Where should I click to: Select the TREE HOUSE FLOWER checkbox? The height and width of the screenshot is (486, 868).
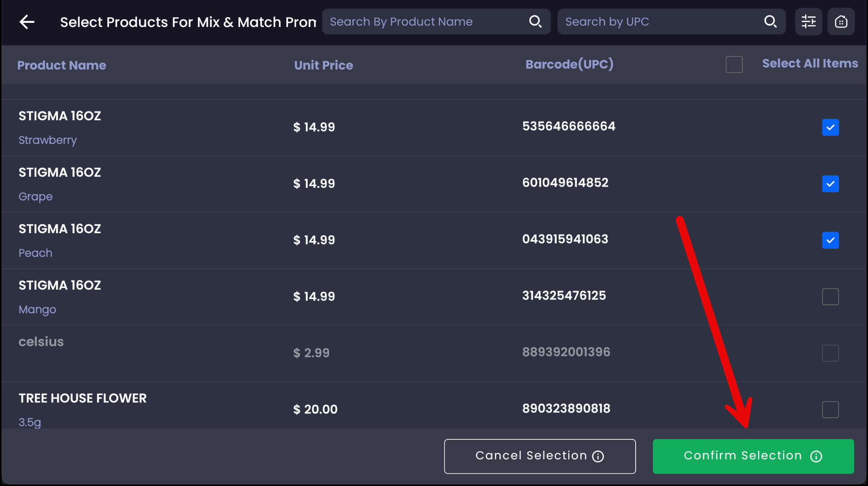(830, 409)
